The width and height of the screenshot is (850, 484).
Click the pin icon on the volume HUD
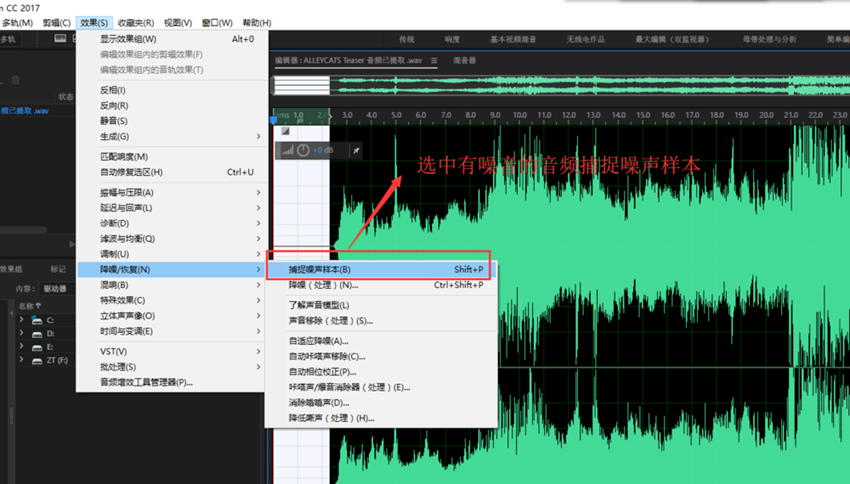coord(356,151)
